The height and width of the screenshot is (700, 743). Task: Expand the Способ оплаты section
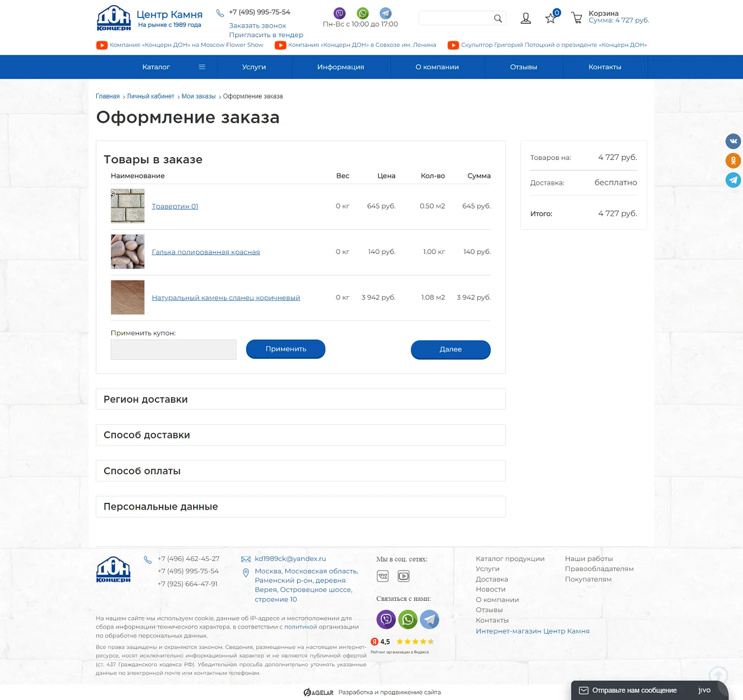(x=301, y=471)
